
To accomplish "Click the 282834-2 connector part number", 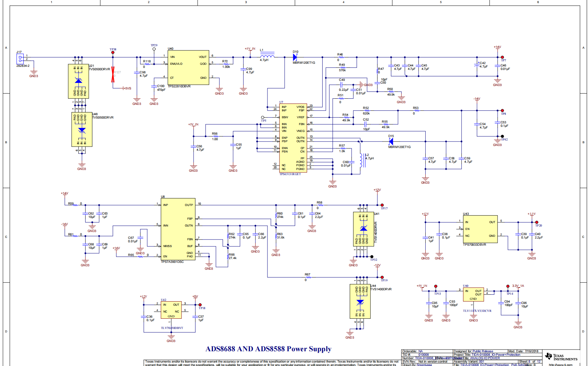I will [x=23, y=66].
